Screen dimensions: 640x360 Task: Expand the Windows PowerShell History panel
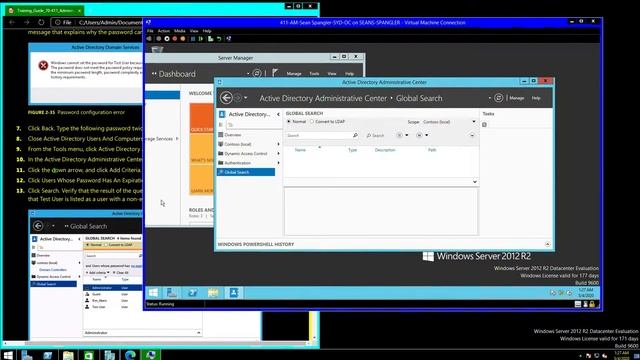(x=547, y=244)
